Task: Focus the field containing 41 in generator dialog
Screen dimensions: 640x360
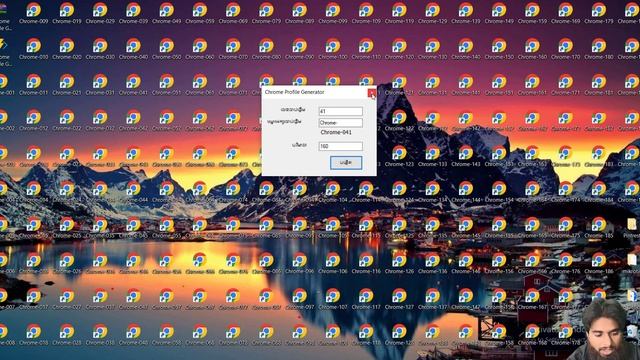Action: (x=340, y=111)
